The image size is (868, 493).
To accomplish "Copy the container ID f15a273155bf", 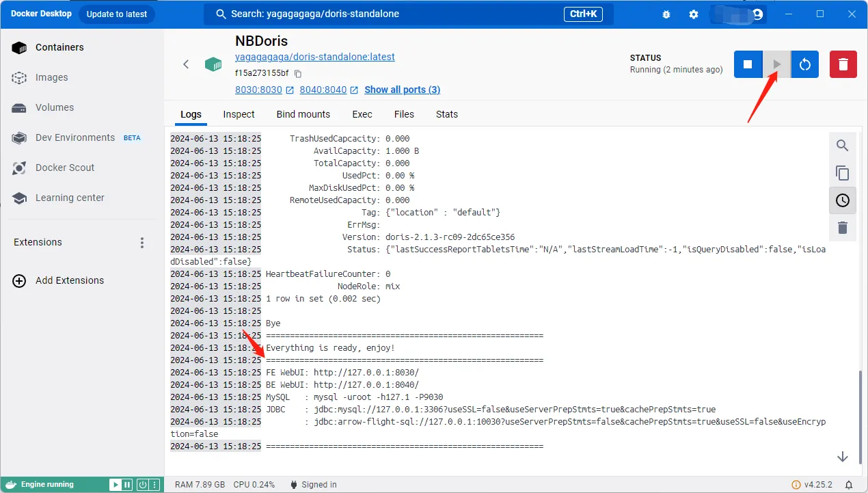I will point(298,73).
